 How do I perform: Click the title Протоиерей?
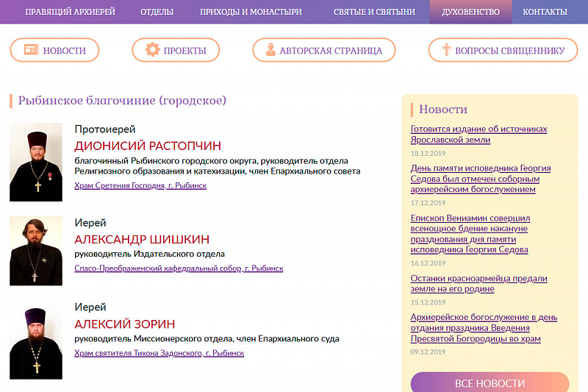tap(104, 129)
